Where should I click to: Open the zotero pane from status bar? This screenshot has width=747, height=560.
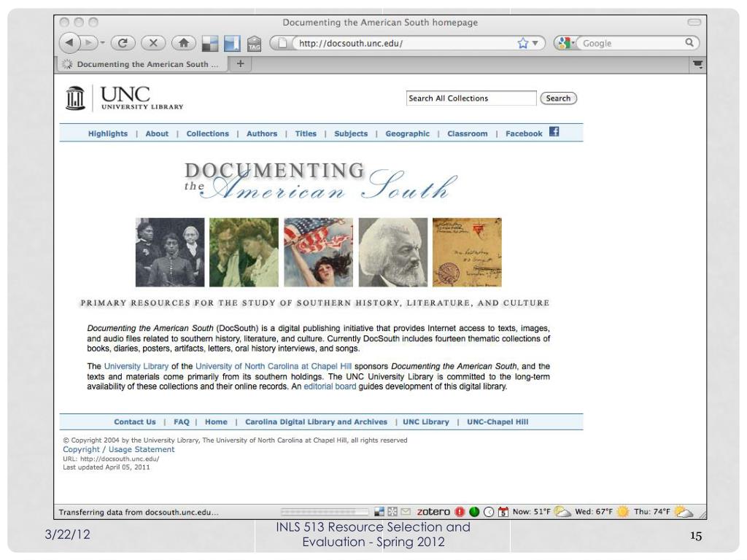[x=433, y=512]
